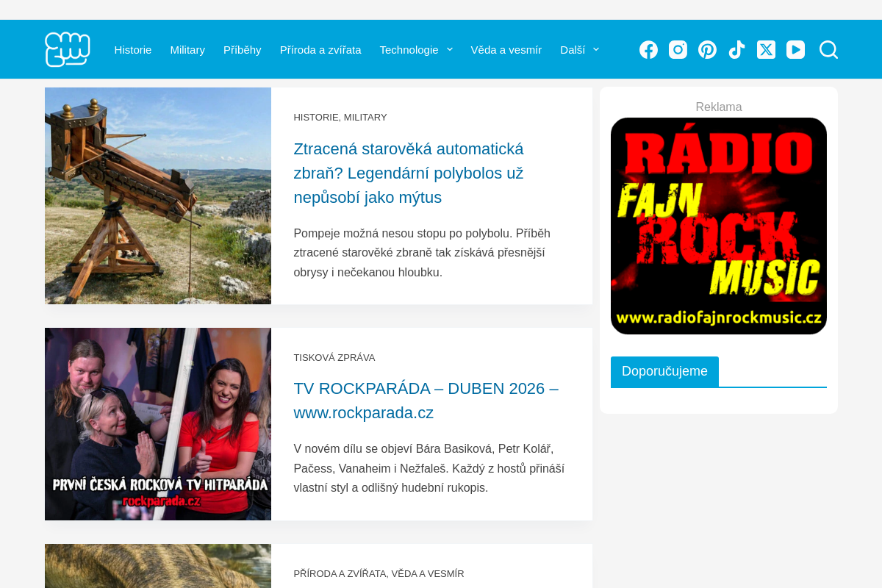The image size is (882, 588).
Task: Open the Pinterest profile icon
Action: [x=707, y=49]
